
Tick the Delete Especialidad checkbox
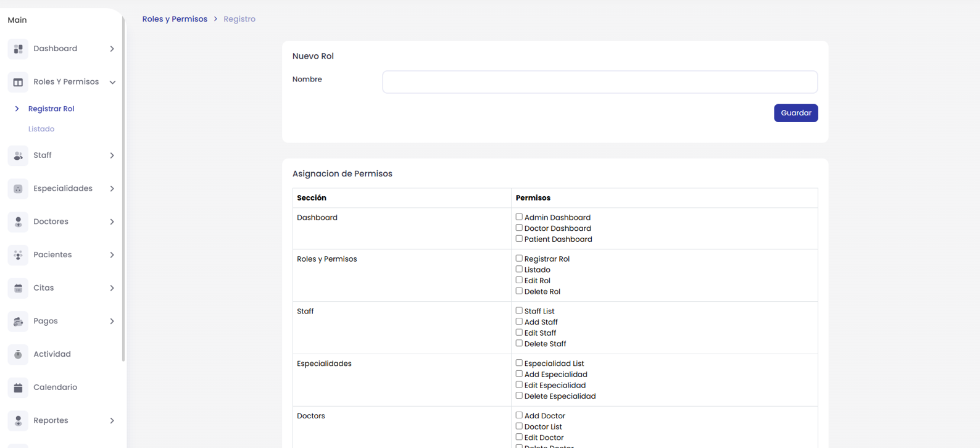(519, 396)
